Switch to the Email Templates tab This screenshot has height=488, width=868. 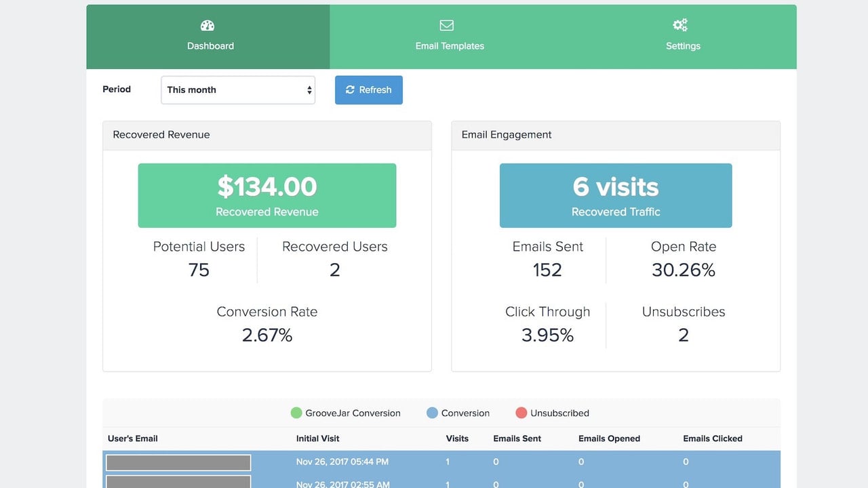[450, 37]
